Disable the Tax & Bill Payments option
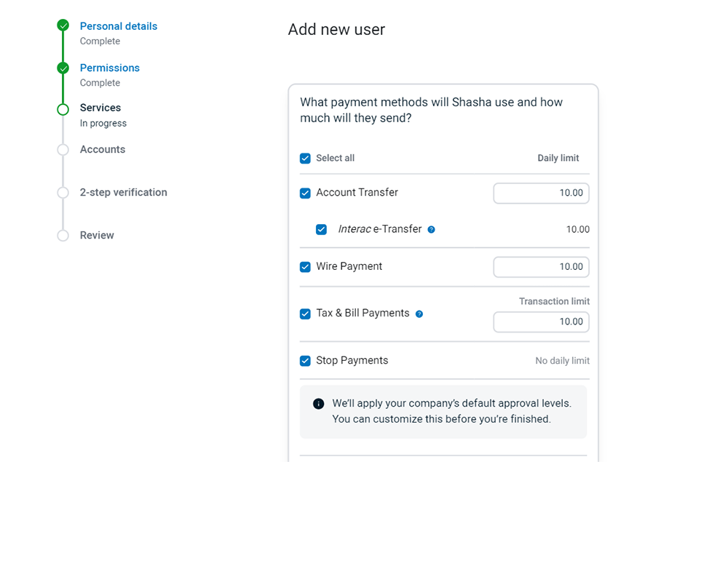This screenshot has height=582, width=728. tap(305, 314)
